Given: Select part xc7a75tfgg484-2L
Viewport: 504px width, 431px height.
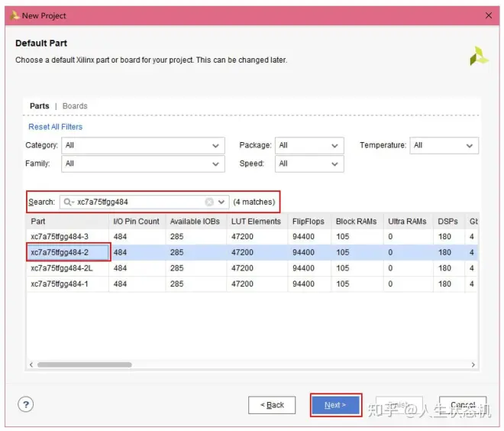Looking at the screenshot, I should [x=62, y=268].
